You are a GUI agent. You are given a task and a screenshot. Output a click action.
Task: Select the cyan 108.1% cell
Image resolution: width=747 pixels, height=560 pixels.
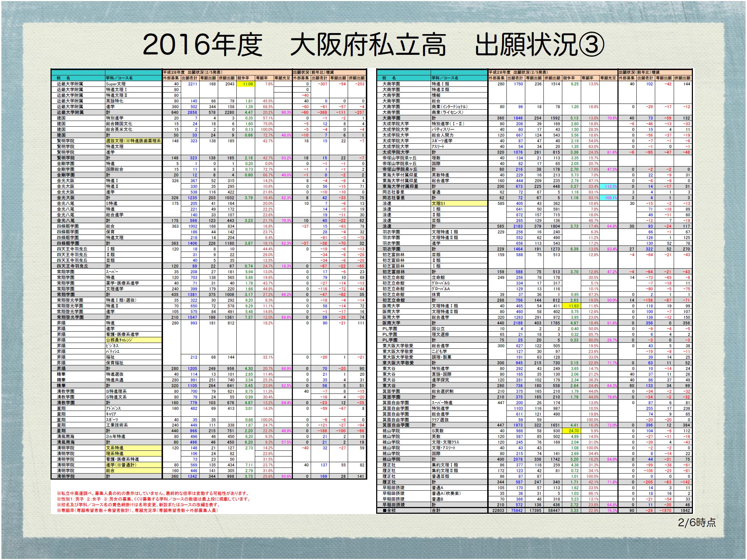(608, 198)
